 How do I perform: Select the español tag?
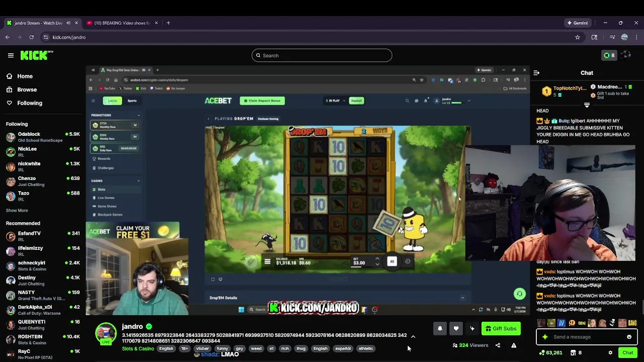pyautogui.click(x=343, y=348)
